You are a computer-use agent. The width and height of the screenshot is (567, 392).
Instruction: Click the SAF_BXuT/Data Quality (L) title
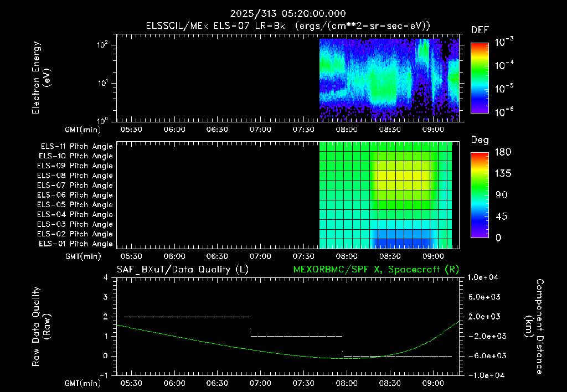(x=183, y=270)
